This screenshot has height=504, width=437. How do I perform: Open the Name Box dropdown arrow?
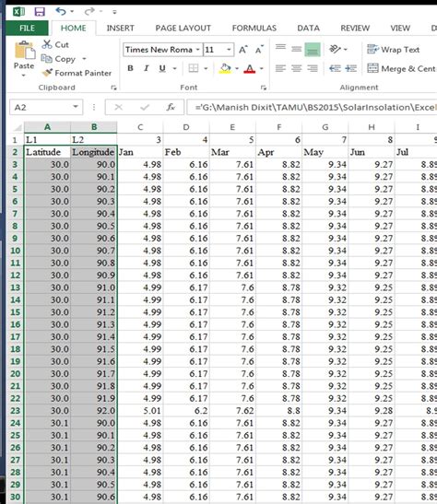tap(76, 107)
